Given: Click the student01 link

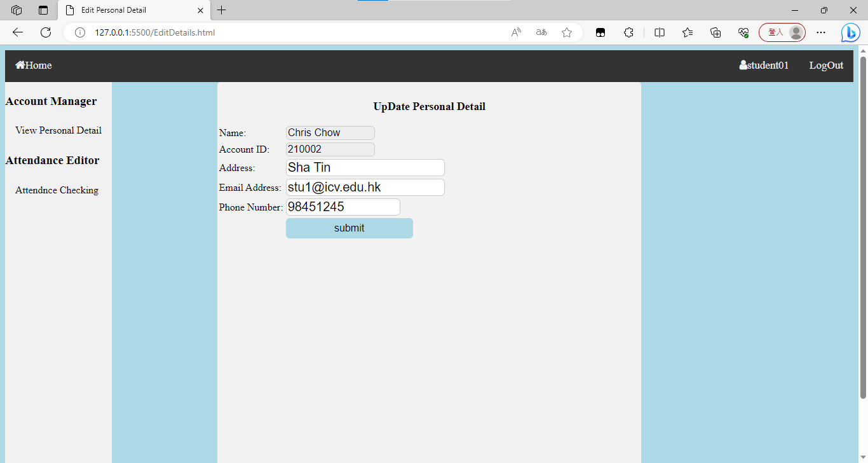Looking at the screenshot, I should click(x=764, y=66).
